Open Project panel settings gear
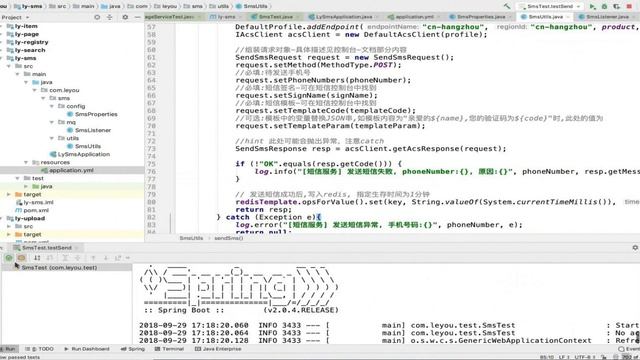640x360 pixels. 125,17
